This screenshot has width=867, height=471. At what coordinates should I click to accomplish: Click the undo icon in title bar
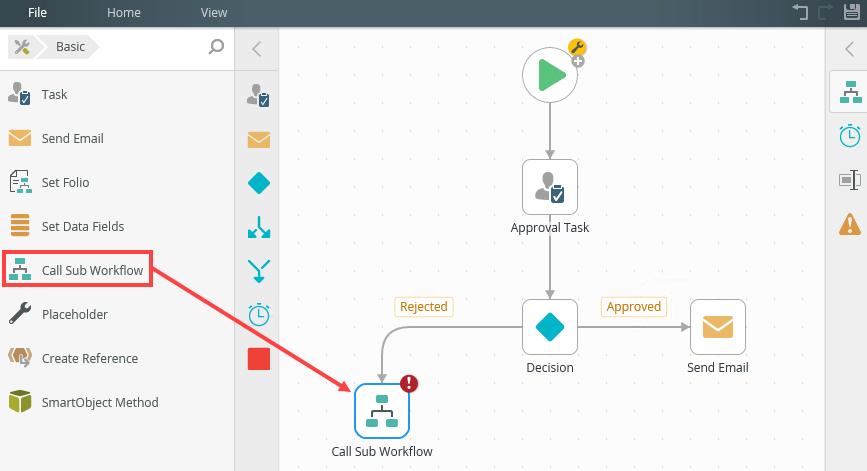pyautogui.click(x=800, y=12)
